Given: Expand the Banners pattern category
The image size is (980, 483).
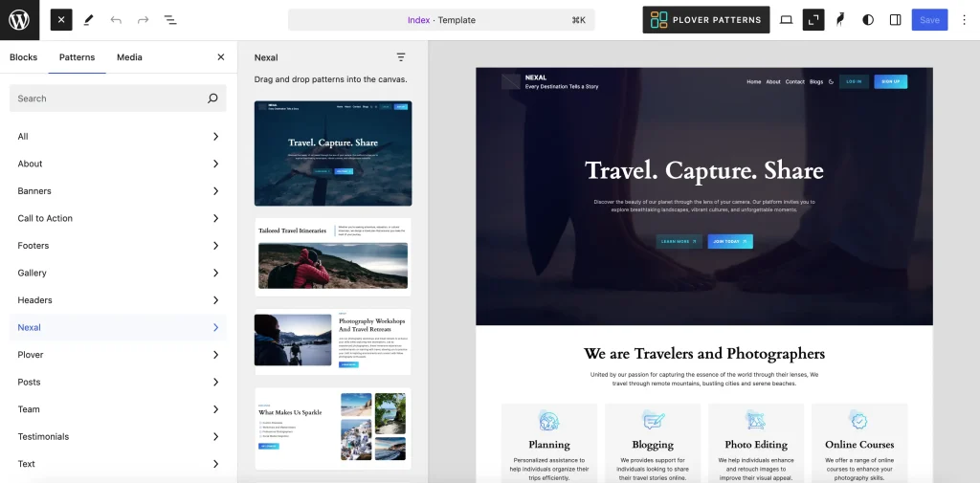Looking at the screenshot, I should point(119,191).
